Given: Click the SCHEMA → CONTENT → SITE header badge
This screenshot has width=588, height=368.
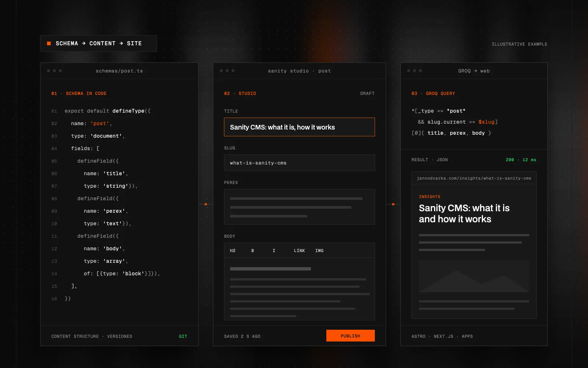Looking at the screenshot, I should click(98, 43).
